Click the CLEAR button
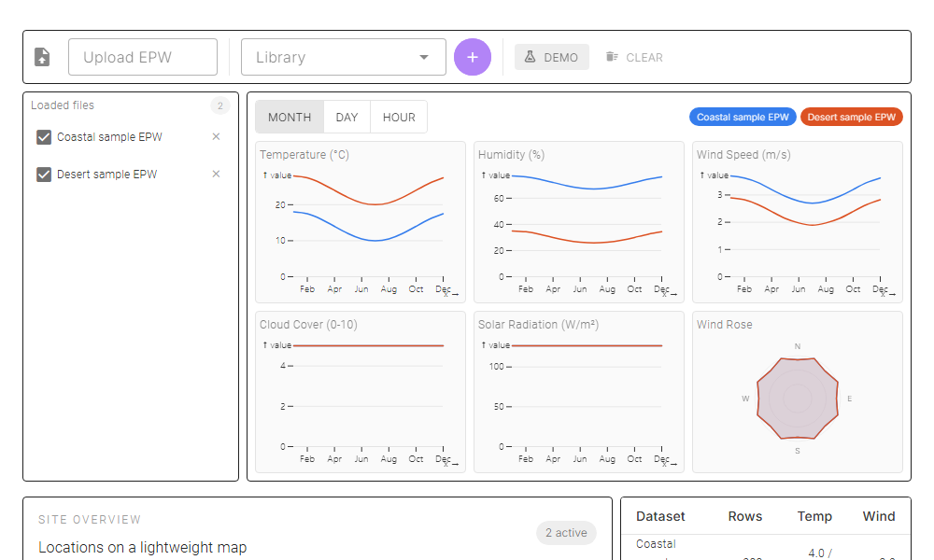Screen dimensions: 934x560 pyautogui.click(x=635, y=57)
